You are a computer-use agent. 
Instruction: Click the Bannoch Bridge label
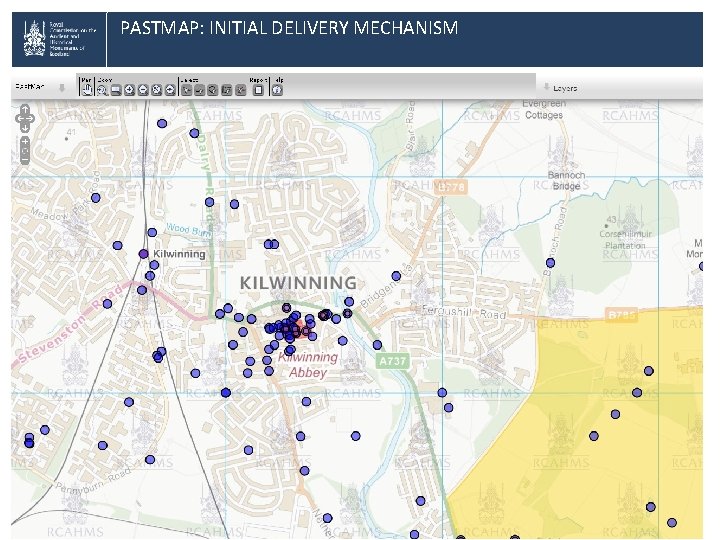click(566, 180)
